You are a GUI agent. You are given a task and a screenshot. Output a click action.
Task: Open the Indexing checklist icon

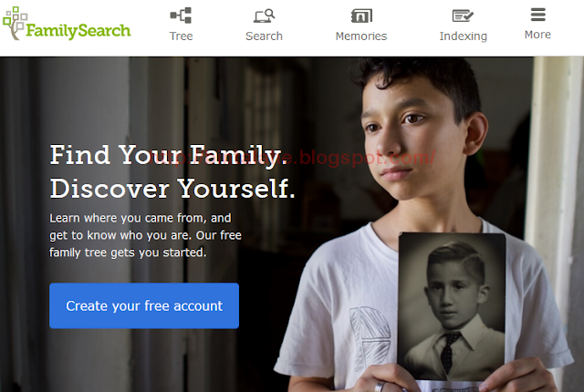pos(463,16)
